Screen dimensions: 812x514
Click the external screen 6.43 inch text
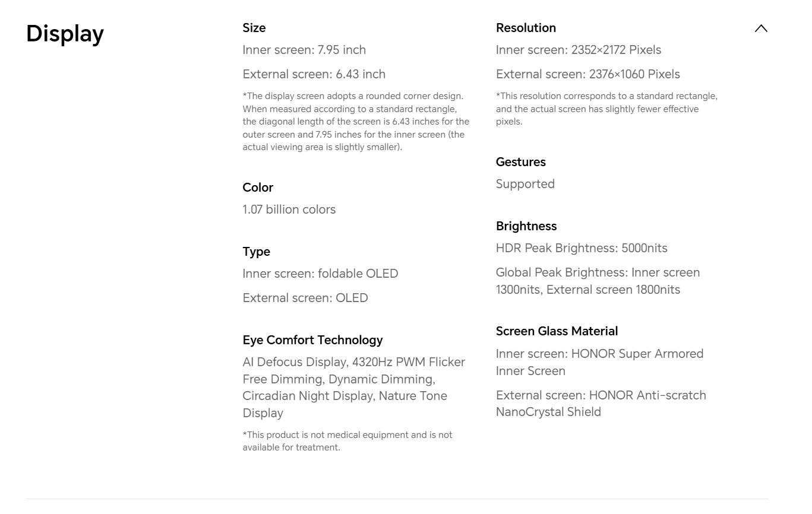(x=314, y=74)
